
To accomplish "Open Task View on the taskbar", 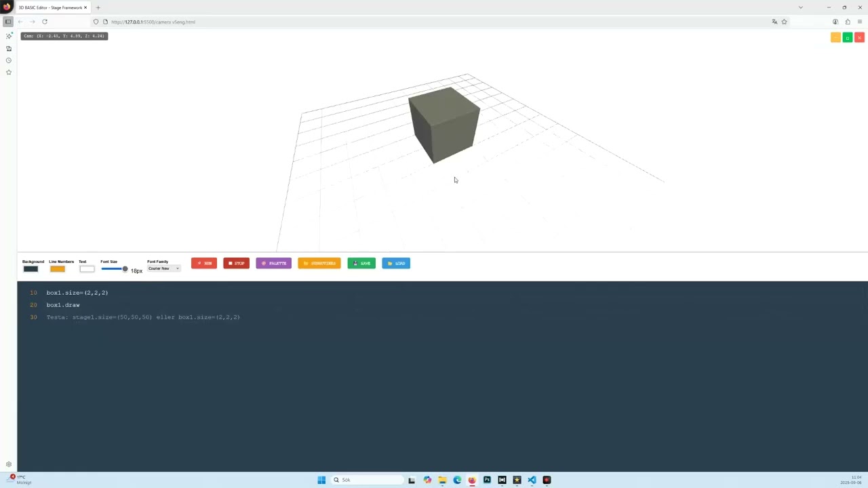I will pyautogui.click(x=412, y=480).
